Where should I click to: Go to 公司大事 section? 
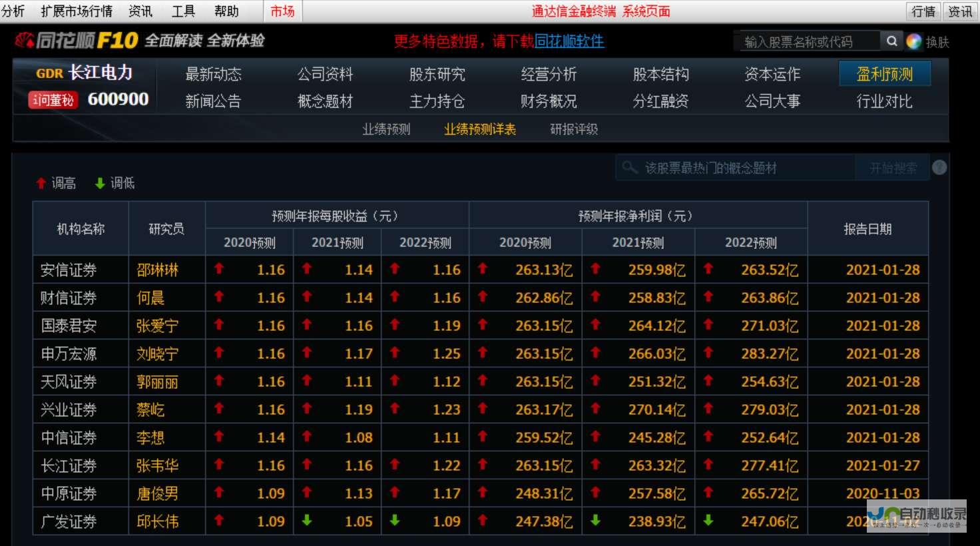click(772, 101)
